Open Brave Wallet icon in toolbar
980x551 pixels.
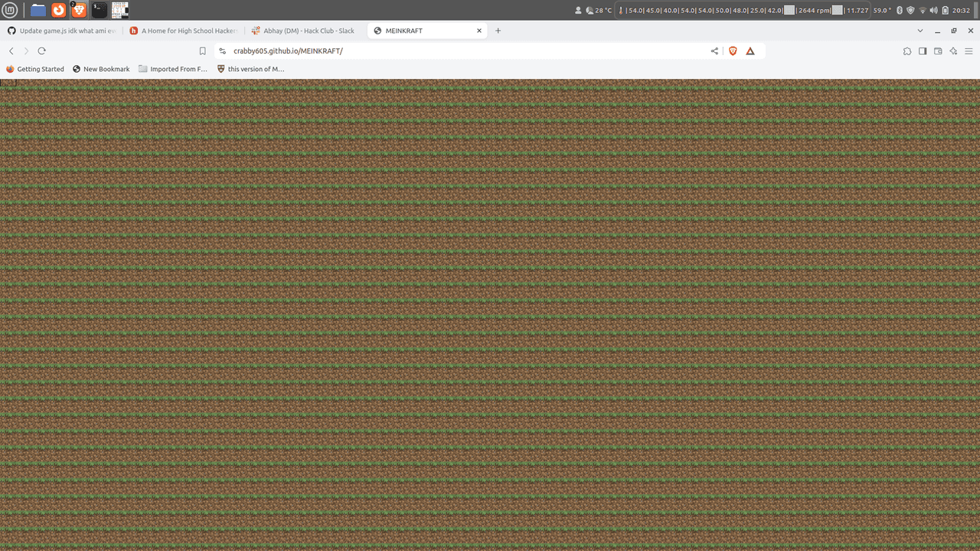coord(938,51)
